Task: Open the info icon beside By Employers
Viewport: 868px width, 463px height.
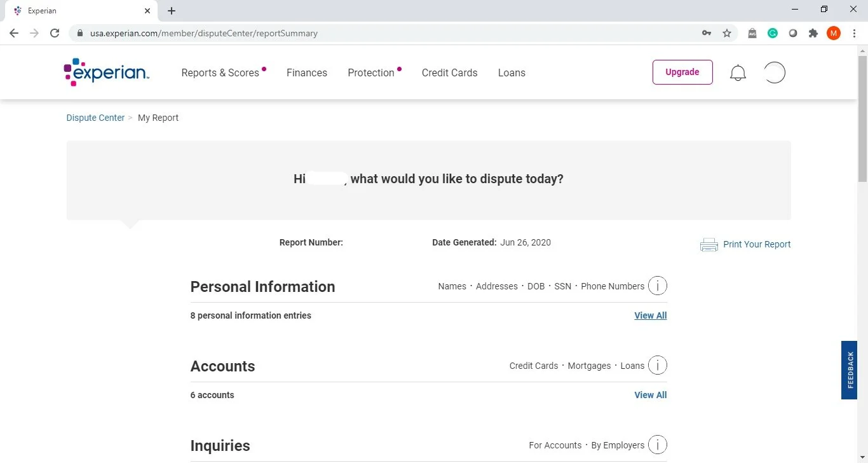Action: (658, 445)
